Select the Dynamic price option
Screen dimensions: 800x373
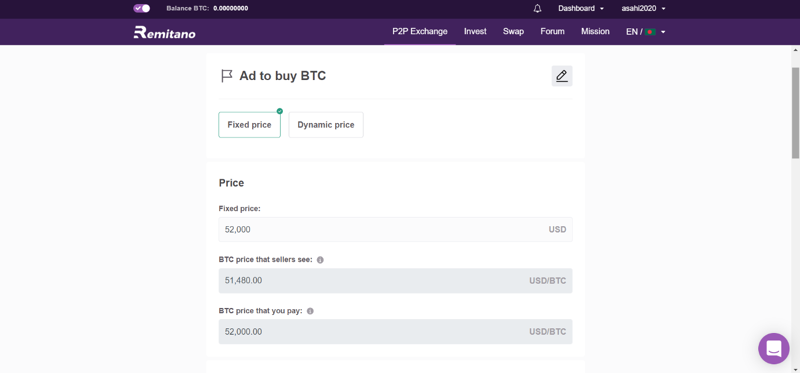326,125
